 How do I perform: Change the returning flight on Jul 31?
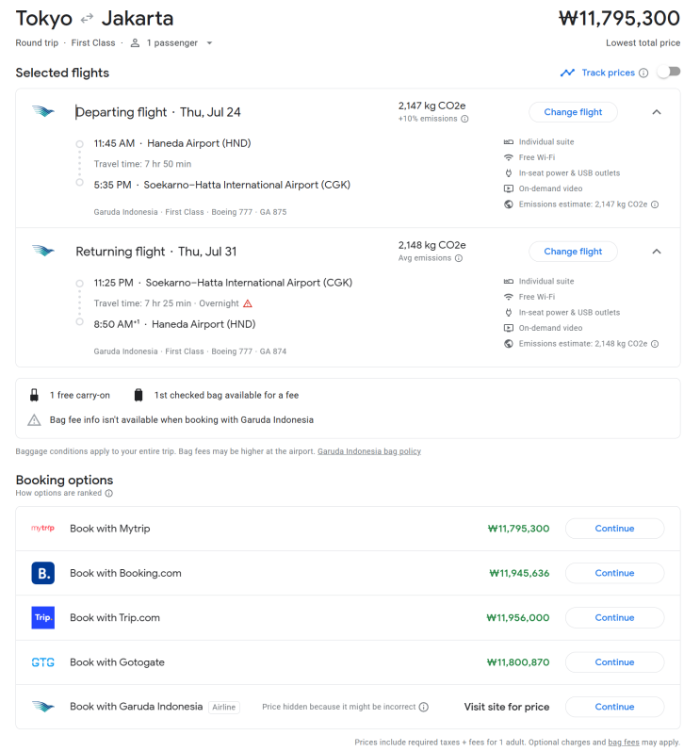[573, 252]
